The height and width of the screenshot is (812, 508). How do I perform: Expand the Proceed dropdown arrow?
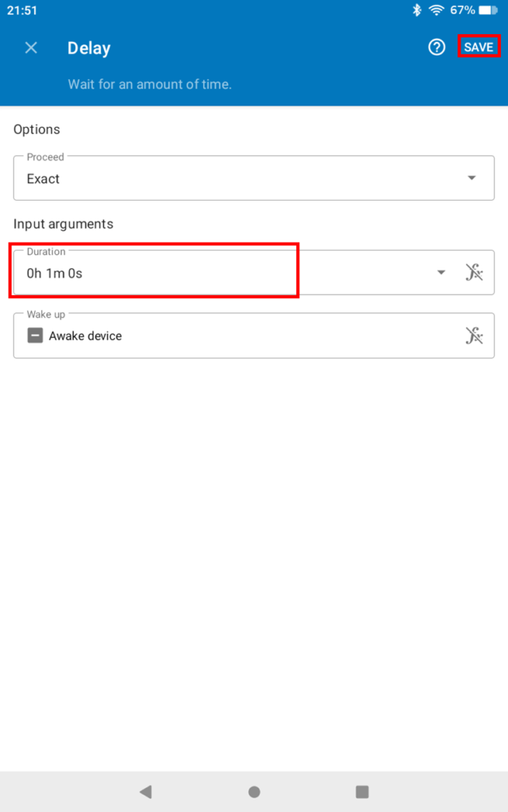click(x=471, y=178)
